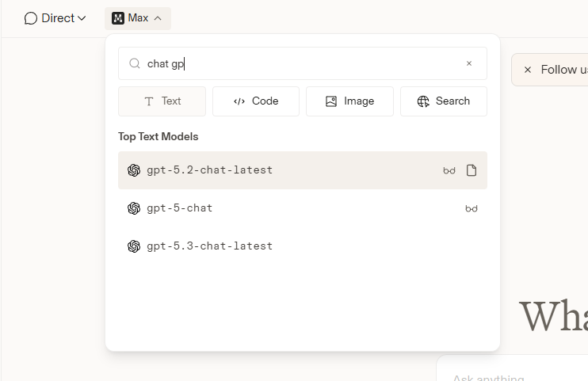Click the document icon on gpt-5.2-chat-latest row

(x=472, y=170)
